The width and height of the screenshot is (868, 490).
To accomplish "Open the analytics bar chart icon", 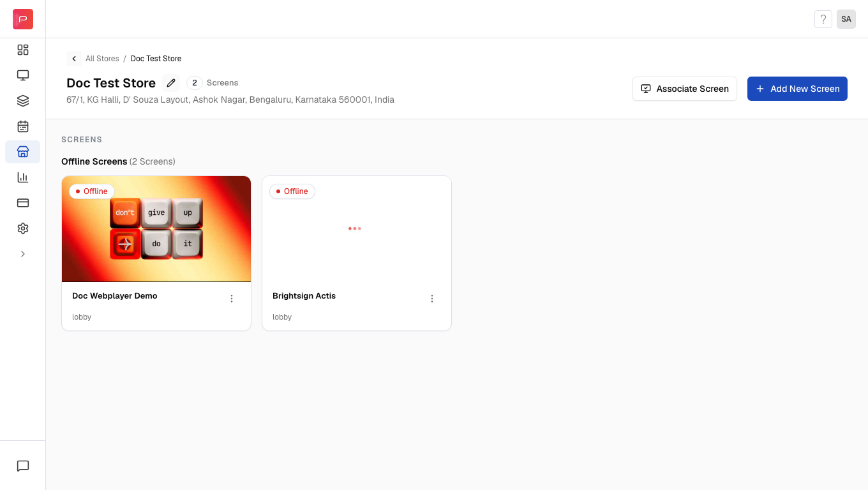I will [x=23, y=177].
